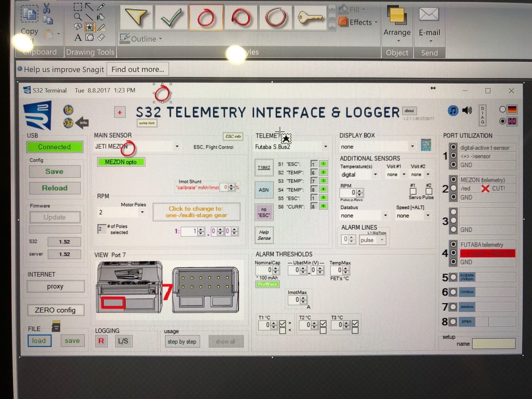The height and width of the screenshot is (399, 532).
Task: Increase the TempMax spinner value
Action: [346, 269]
